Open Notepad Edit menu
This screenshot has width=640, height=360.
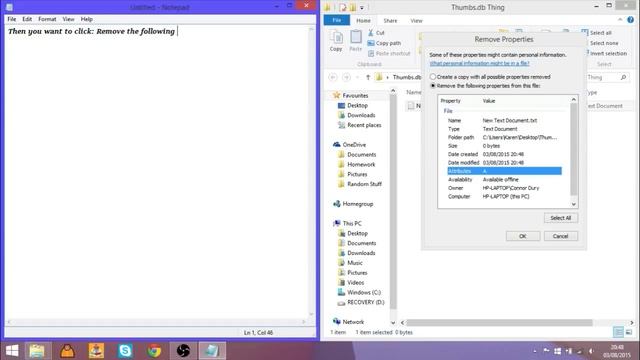27,19
